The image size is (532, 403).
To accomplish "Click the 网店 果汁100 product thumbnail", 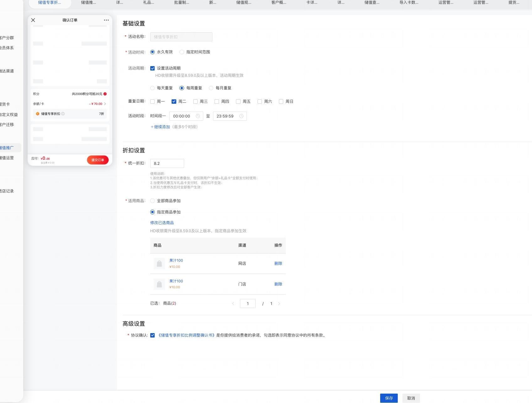I will (x=159, y=264).
